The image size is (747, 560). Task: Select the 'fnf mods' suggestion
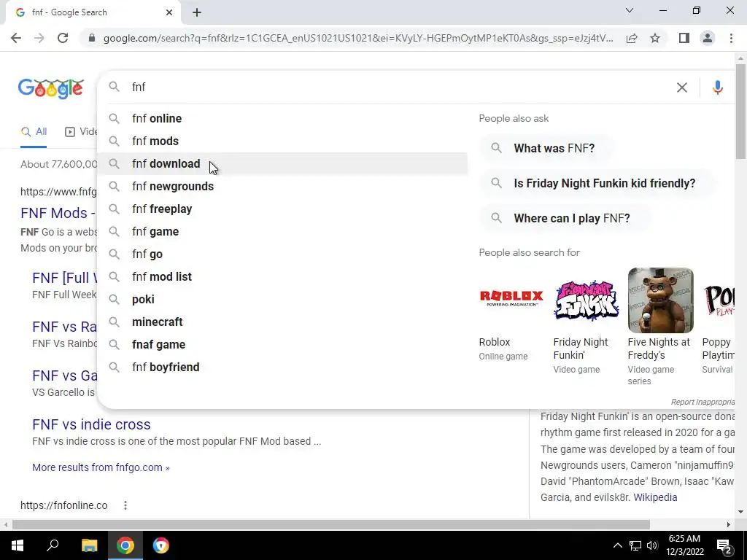coord(282,141)
